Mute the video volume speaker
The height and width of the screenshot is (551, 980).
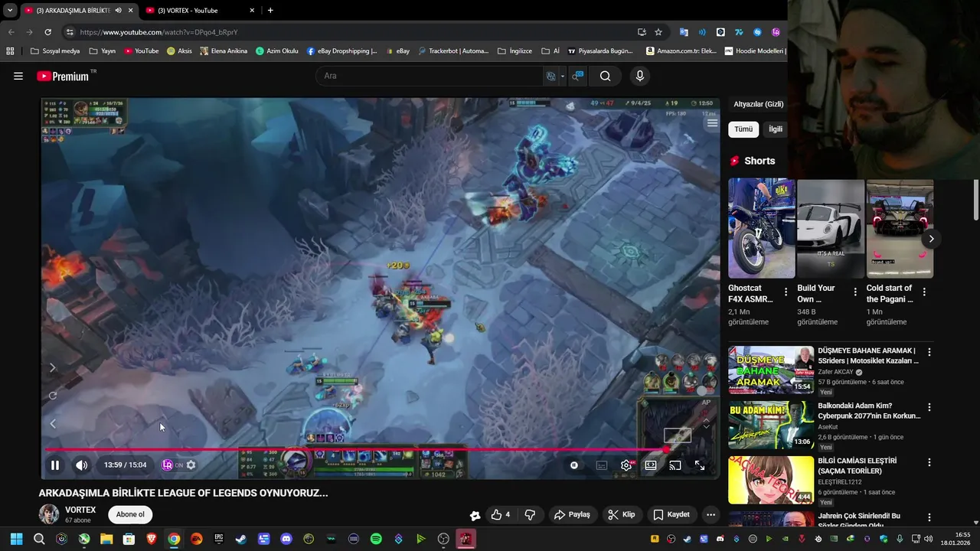point(81,465)
